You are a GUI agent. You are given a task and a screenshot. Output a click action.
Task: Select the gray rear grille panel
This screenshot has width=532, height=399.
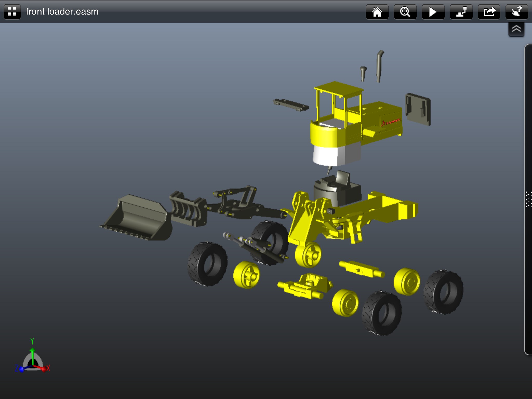click(418, 109)
